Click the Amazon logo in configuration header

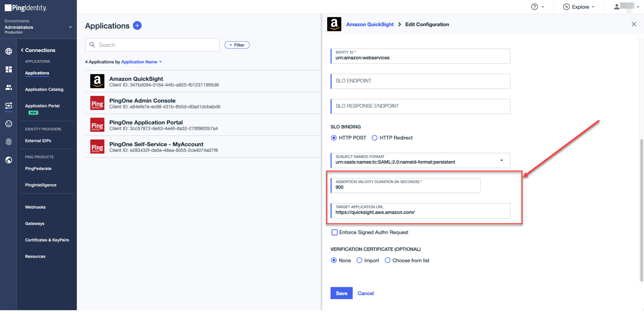334,24
